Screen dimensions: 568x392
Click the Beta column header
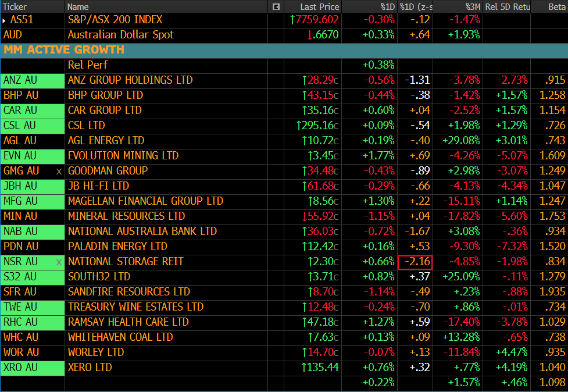pyautogui.click(x=556, y=6)
